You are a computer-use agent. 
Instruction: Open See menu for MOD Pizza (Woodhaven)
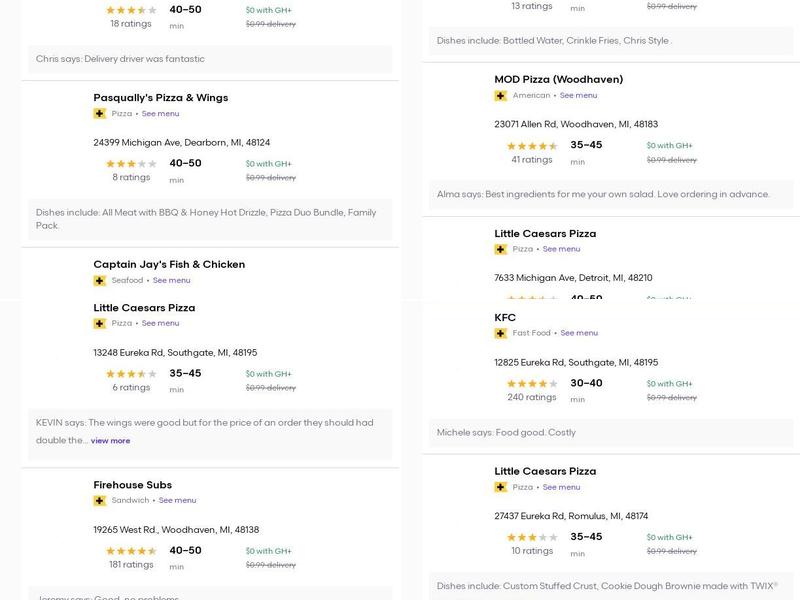(x=578, y=96)
